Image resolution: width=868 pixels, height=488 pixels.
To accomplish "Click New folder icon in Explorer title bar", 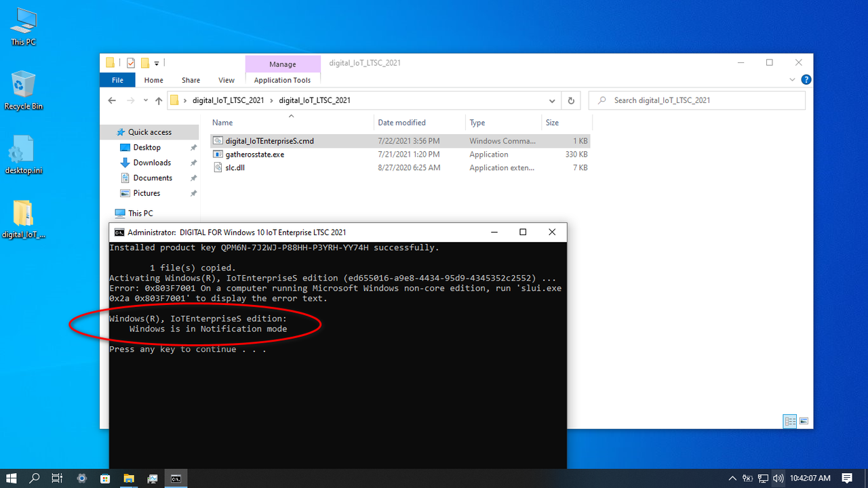I will (144, 63).
